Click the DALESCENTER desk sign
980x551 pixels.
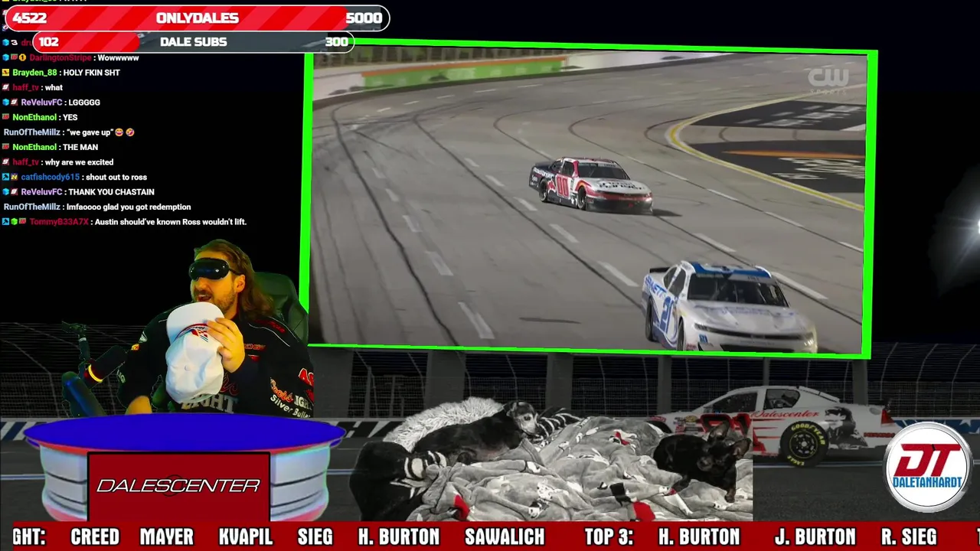[x=178, y=486]
